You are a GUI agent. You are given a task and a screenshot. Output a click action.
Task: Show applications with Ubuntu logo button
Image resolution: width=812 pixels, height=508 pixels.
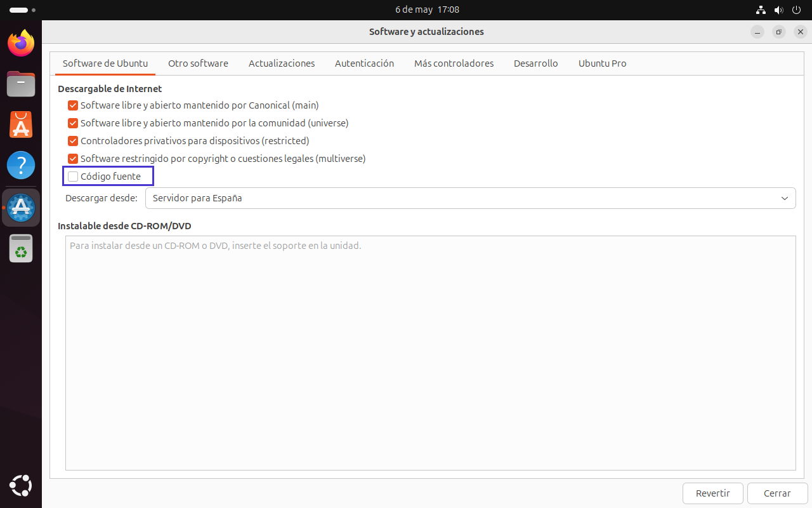tap(21, 486)
